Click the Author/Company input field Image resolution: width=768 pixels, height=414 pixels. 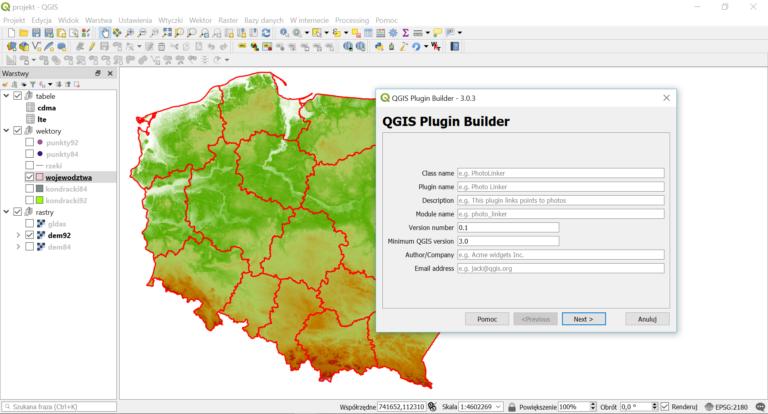point(561,255)
